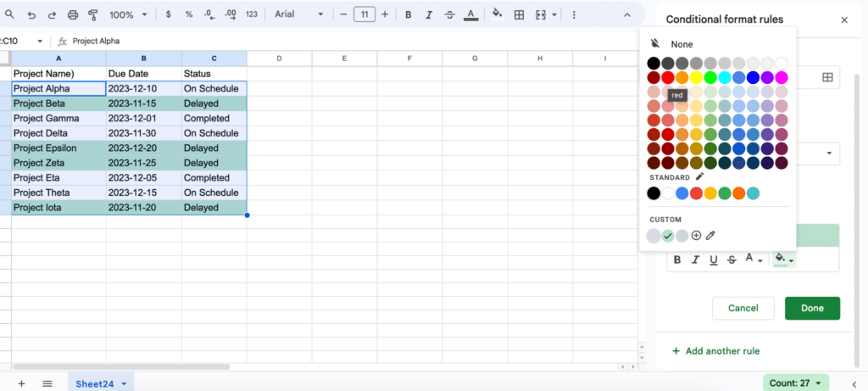Toggle strikethrough in the formatting style bar
The width and height of the screenshot is (868, 391).
[x=732, y=260]
